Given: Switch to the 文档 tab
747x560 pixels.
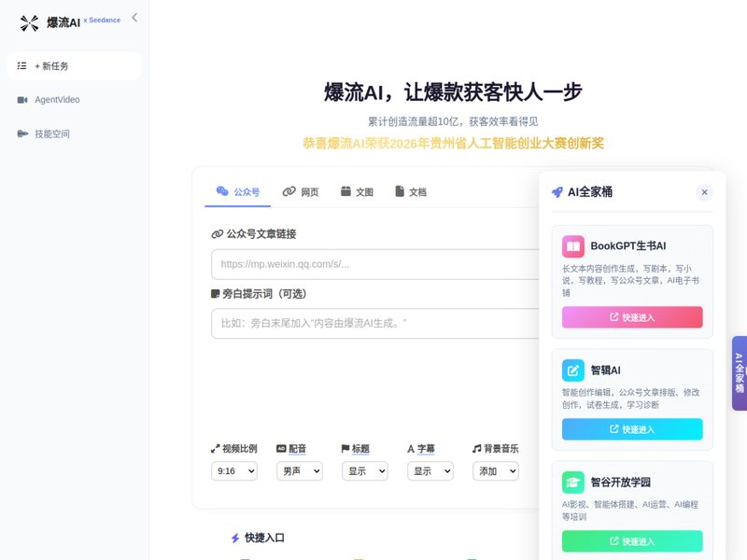Looking at the screenshot, I should click(x=411, y=192).
